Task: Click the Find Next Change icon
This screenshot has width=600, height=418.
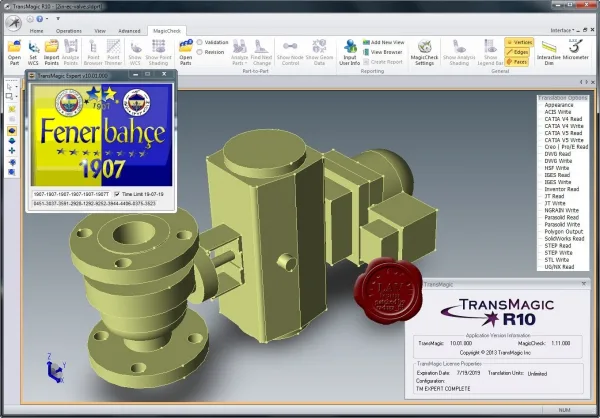Action: (x=261, y=46)
